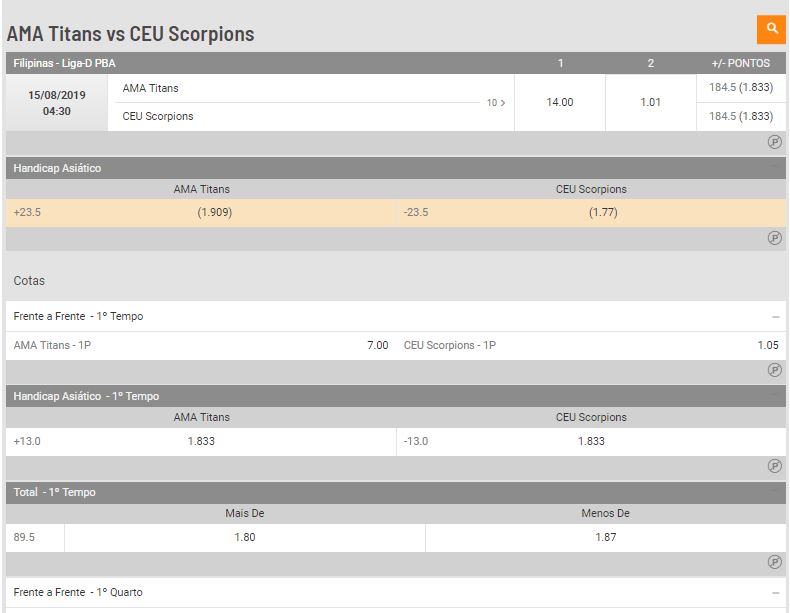The image size is (790, 613).
Task: Click the P icon under Total 1º Tempo odds
Action: tap(774, 562)
